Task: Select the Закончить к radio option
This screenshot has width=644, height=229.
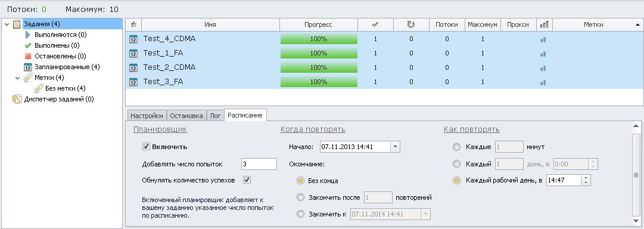Action: point(301,214)
